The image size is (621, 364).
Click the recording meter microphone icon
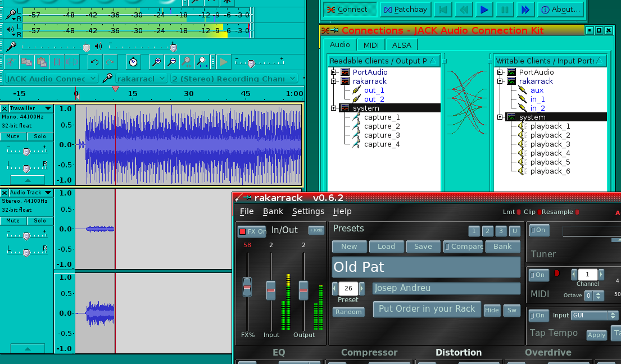click(11, 15)
